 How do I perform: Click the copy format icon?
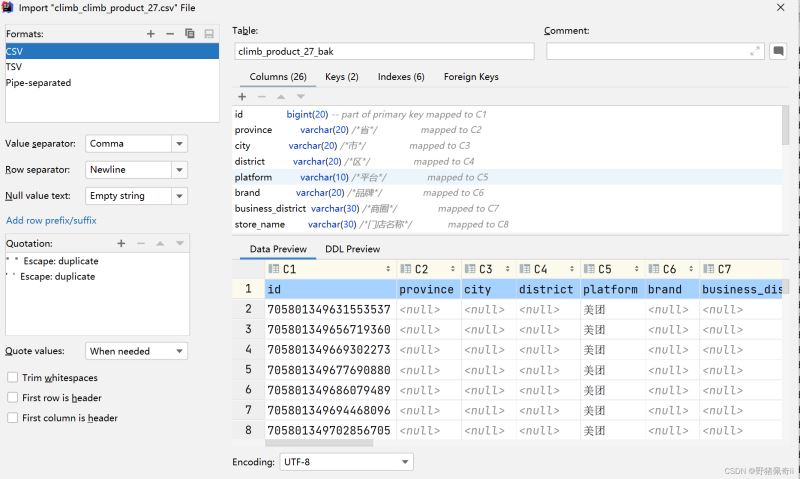pos(190,34)
